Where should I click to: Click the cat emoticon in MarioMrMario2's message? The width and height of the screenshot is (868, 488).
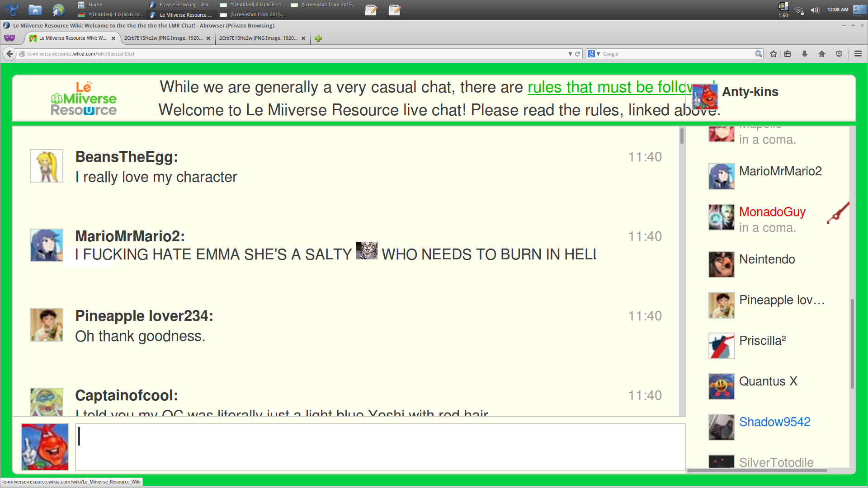(x=367, y=250)
